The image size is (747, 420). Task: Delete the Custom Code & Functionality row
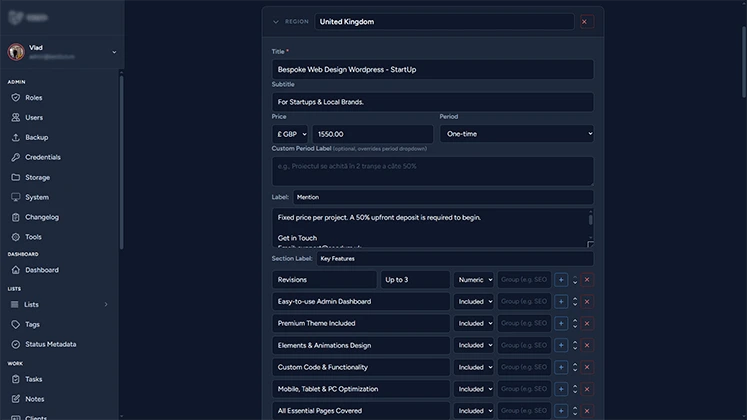tap(587, 367)
